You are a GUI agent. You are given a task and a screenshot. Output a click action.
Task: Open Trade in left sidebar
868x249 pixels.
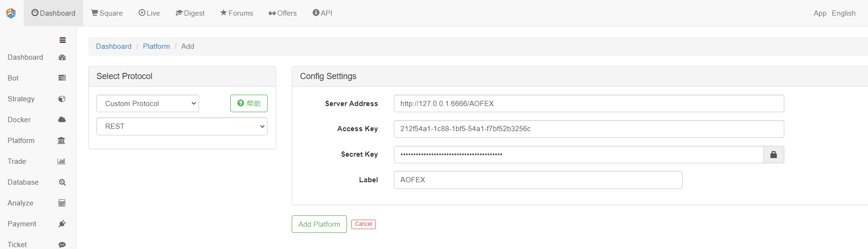[17, 161]
